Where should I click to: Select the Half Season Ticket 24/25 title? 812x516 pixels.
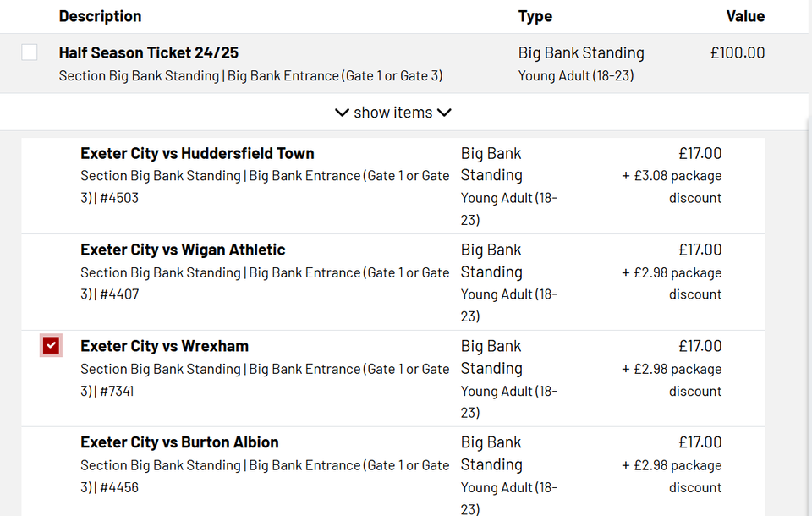click(149, 52)
